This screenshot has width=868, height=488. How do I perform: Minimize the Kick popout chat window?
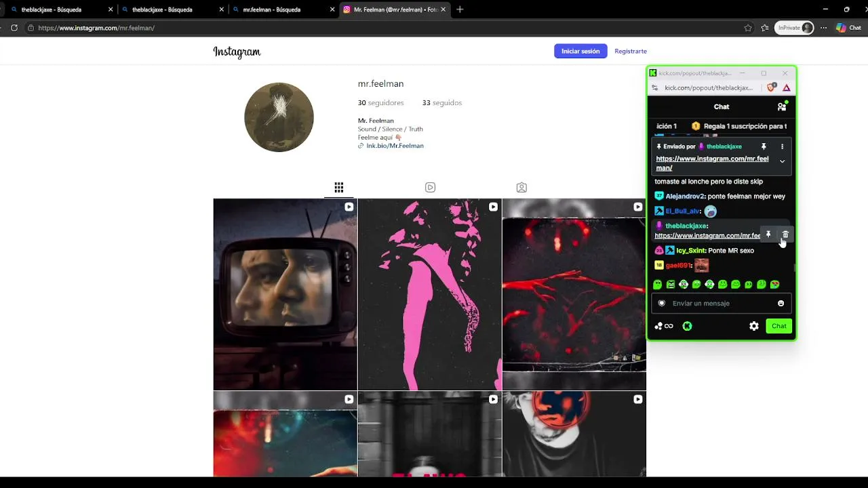742,73
